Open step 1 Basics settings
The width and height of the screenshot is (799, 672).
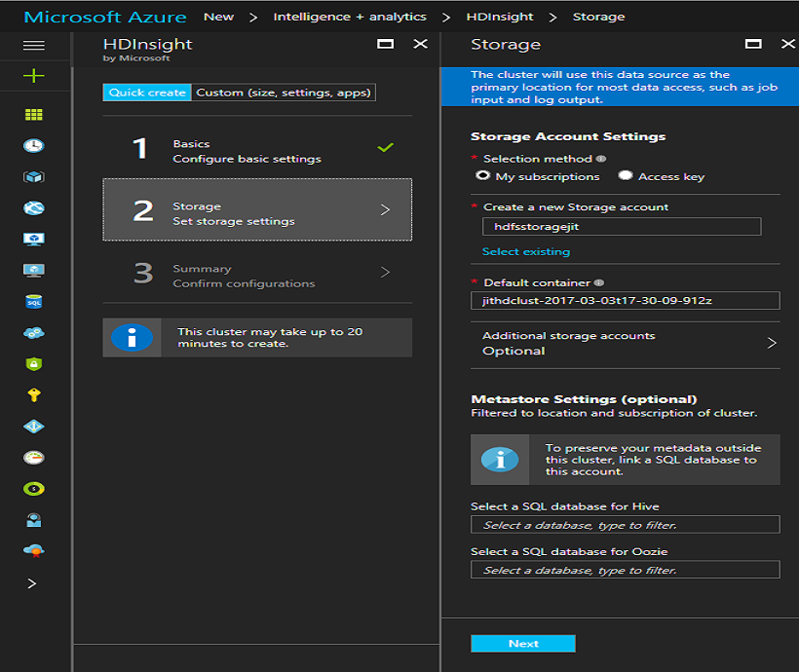[x=257, y=151]
